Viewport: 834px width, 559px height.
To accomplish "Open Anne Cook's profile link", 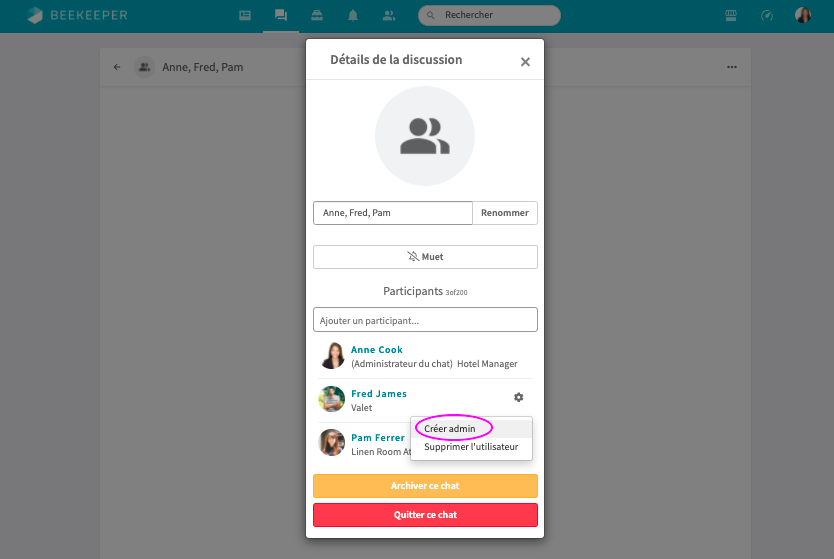I will 377,350.
